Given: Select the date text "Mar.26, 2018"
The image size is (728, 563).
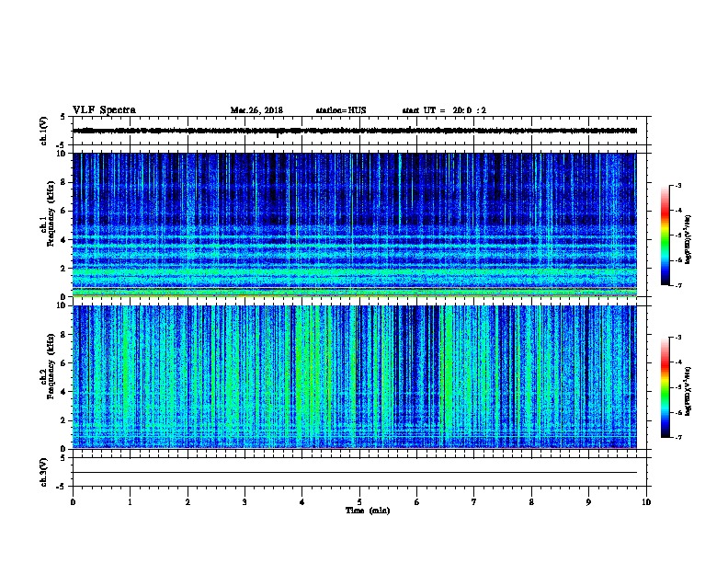Looking at the screenshot, I should pyautogui.click(x=256, y=110).
